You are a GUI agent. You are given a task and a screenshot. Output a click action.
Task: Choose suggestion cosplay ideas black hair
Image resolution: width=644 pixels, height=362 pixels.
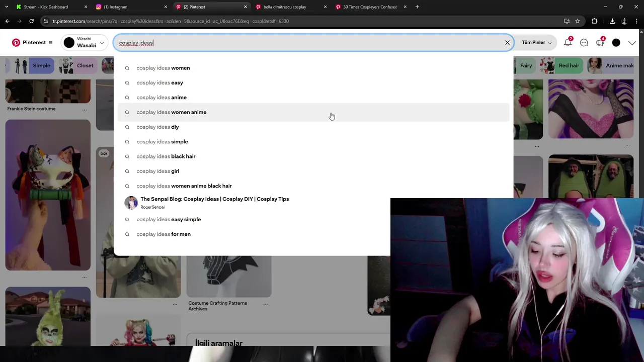[x=313, y=156]
